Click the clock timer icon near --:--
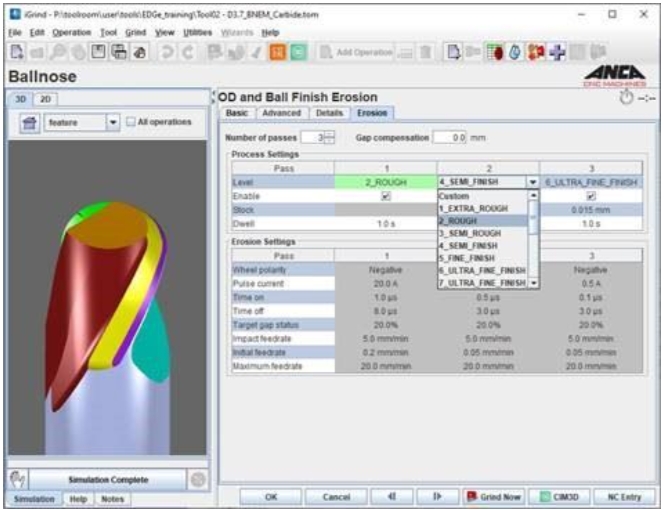 (626, 98)
